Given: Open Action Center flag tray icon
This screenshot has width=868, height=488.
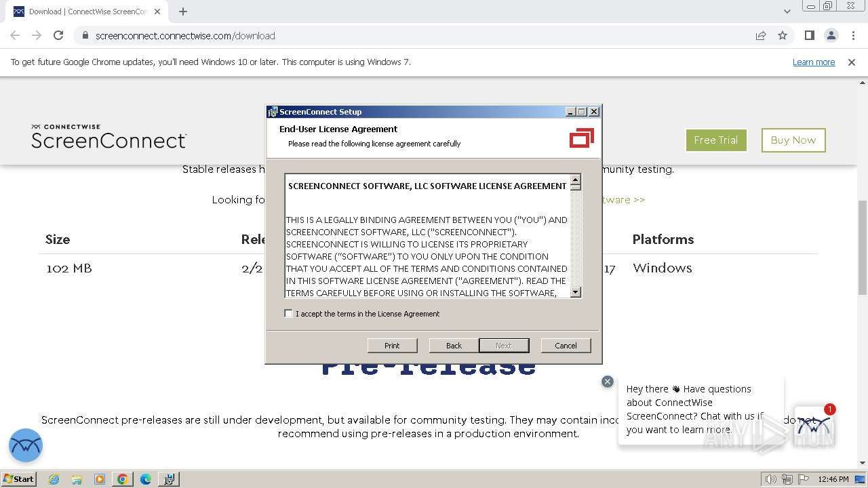Looking at the screenshot, I should (803, 479).
